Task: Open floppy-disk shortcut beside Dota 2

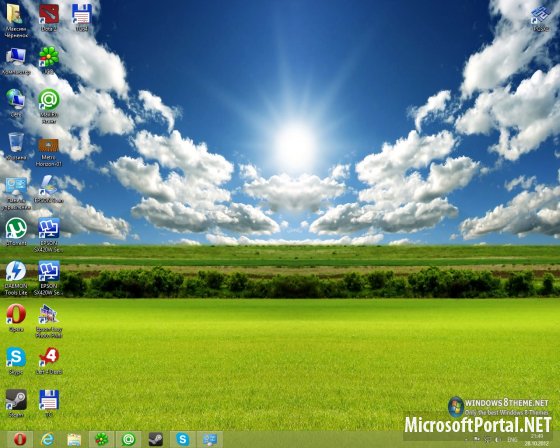Action: tap(82, 17)
